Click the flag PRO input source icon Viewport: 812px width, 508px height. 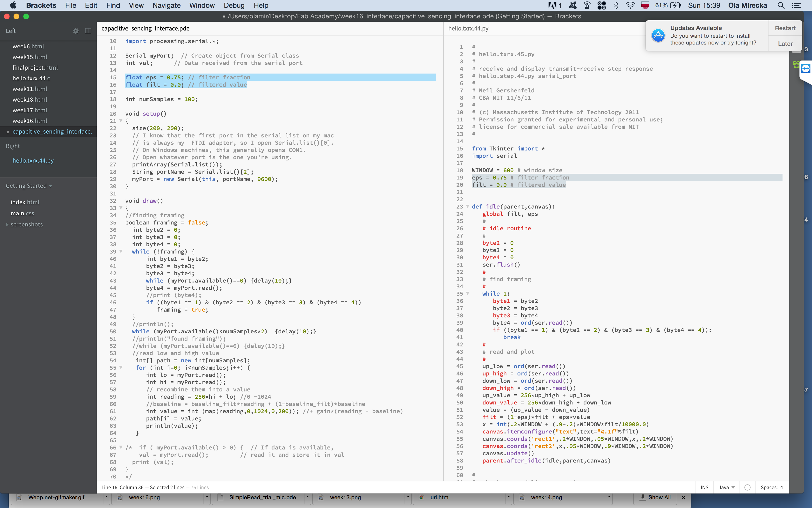click(645, 5)
